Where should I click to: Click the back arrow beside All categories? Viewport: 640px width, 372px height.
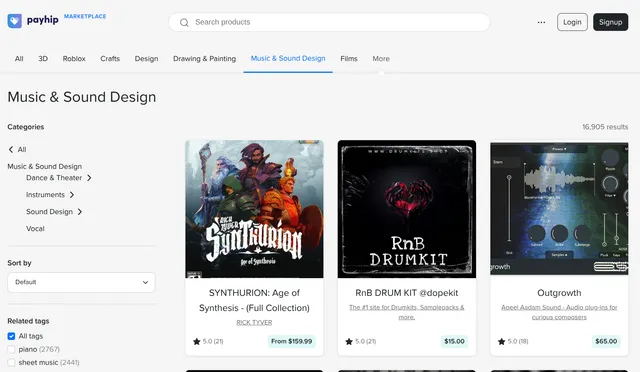(x=11, y=149)
